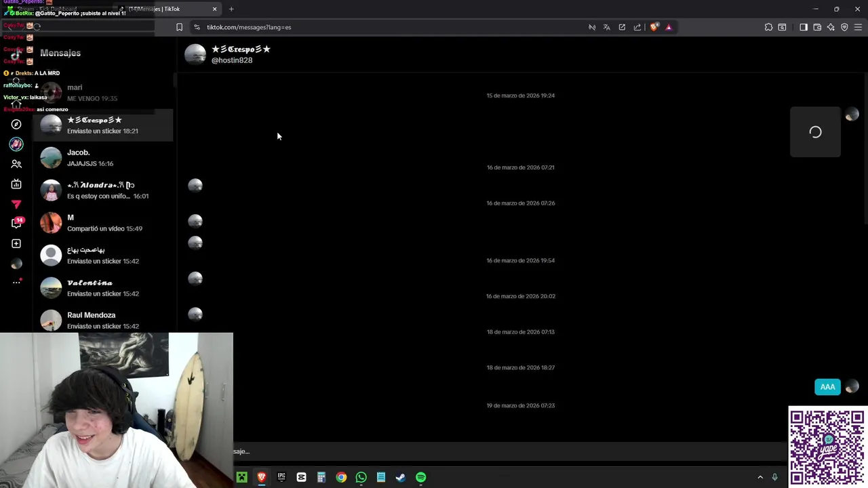Open Leo AI sparkle icon in toolbar
868x488 pixels.
831,27
